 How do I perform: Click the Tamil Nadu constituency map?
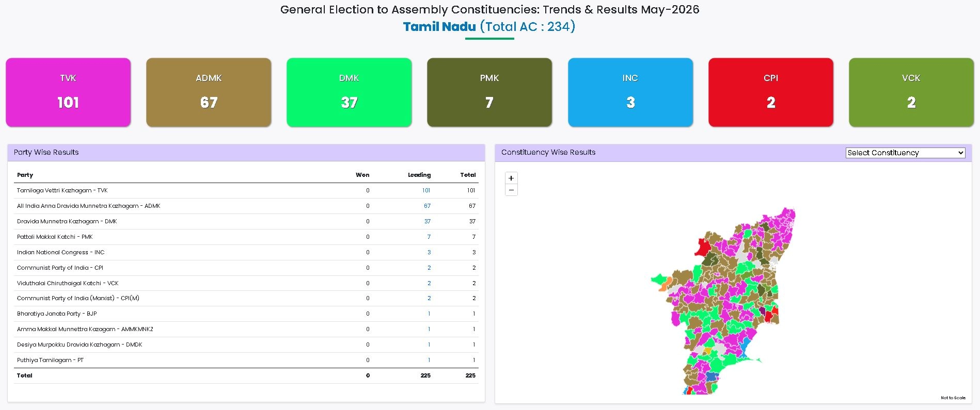click(x=723, y=301)
